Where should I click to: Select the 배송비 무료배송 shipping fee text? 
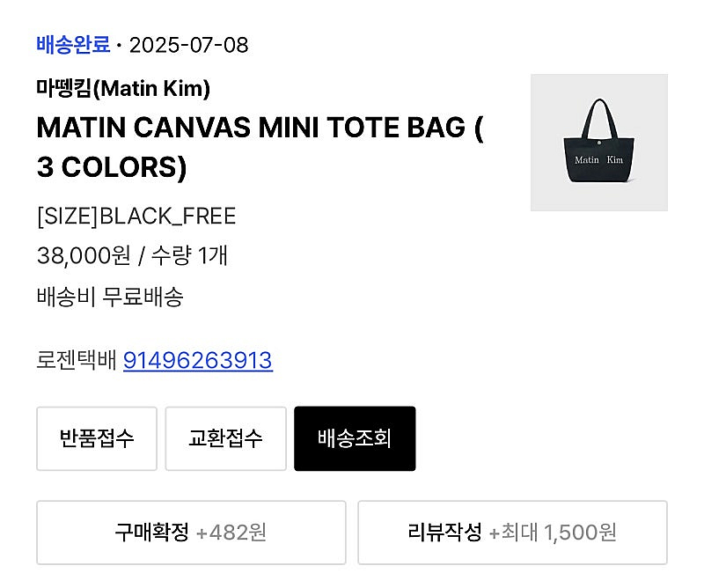coord(110,297)
